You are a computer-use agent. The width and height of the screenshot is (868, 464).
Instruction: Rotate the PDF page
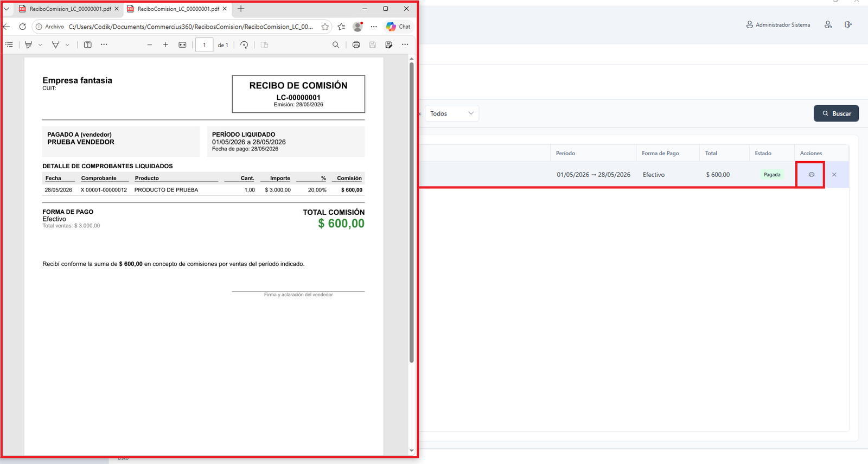(x=244, y=45)
